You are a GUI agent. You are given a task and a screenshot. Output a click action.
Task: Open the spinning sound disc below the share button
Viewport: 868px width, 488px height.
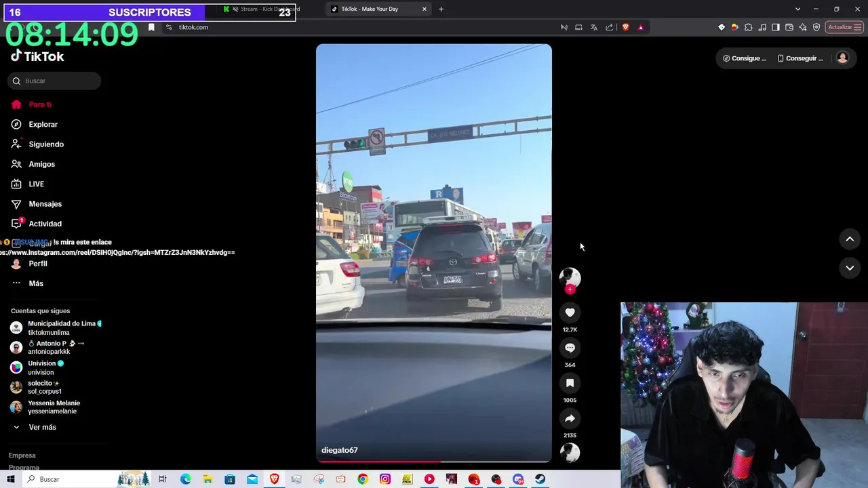[x=570, y=452]
